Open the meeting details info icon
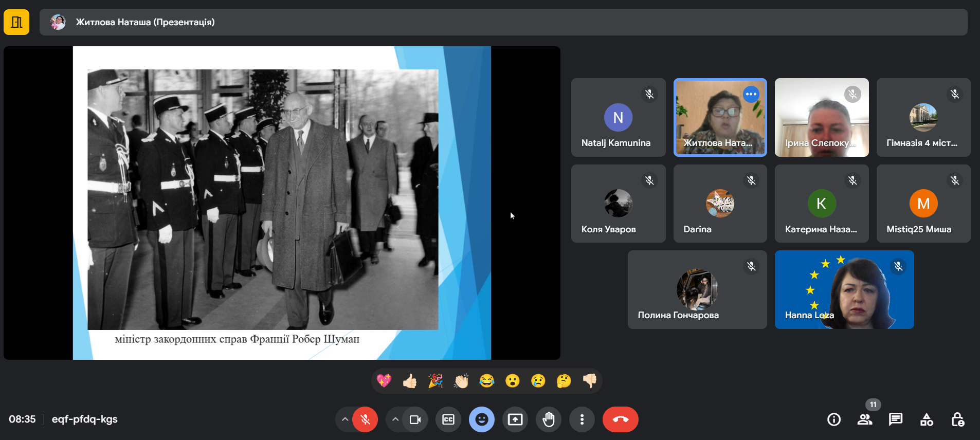Screen dimensions: 980x440 pos(833,419)
